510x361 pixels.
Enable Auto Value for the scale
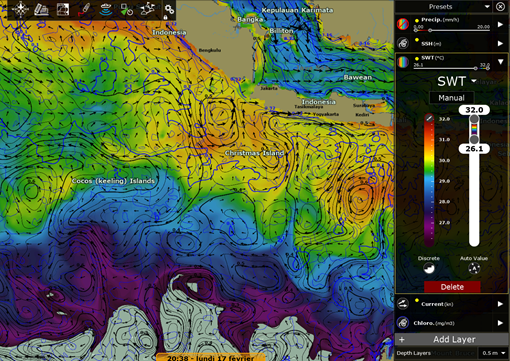click(x=474, y=268)
